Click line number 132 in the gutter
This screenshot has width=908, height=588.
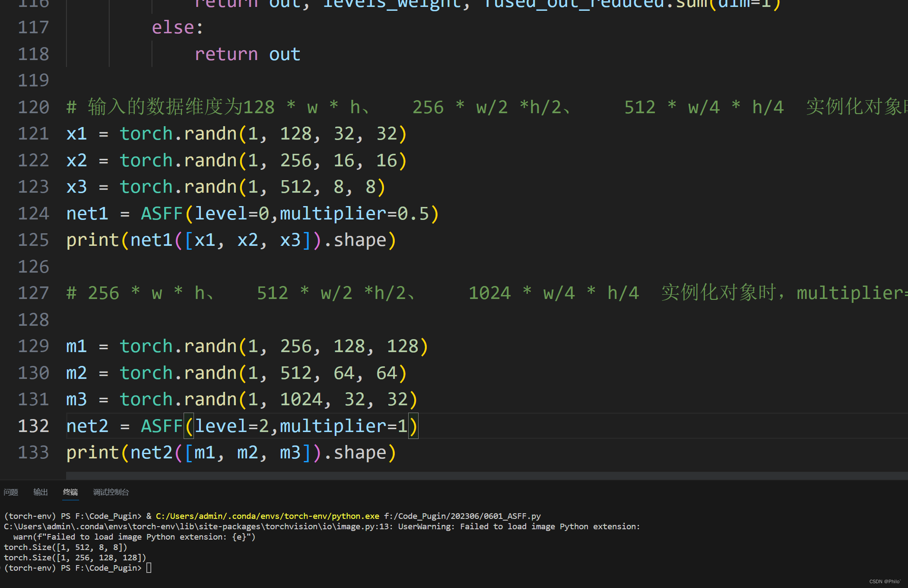coord(33,426)
